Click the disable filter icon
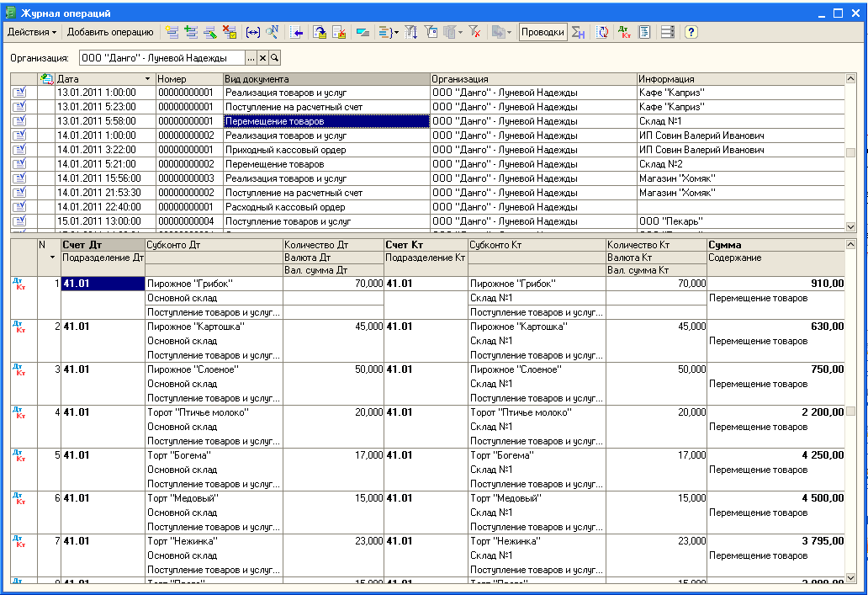Image resolution: width=868 pixels, height=595 pixels. (475, 32)
